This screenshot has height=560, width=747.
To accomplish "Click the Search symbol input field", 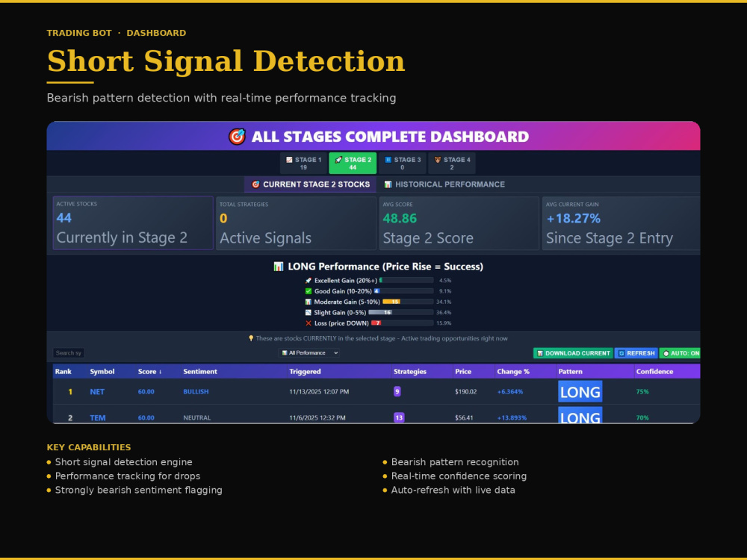I will [69, 353].
